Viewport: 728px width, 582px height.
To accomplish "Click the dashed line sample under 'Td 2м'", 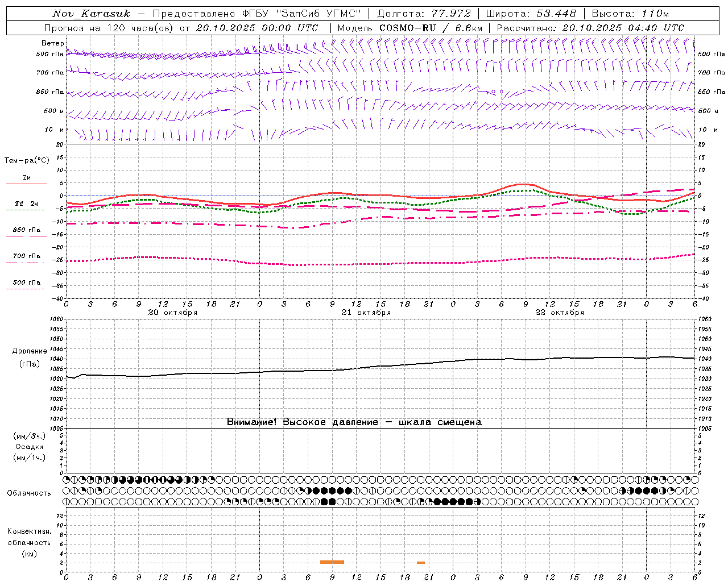I will 26,210.
